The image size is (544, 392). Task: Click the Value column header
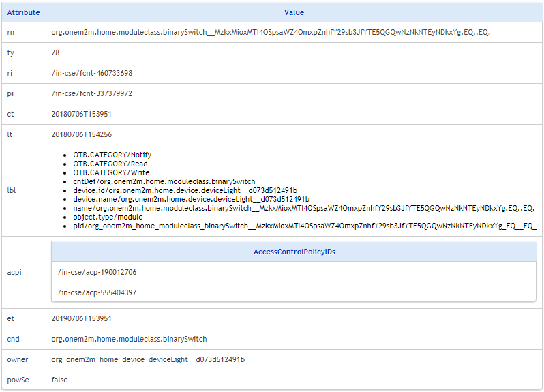tap(294, 12)
